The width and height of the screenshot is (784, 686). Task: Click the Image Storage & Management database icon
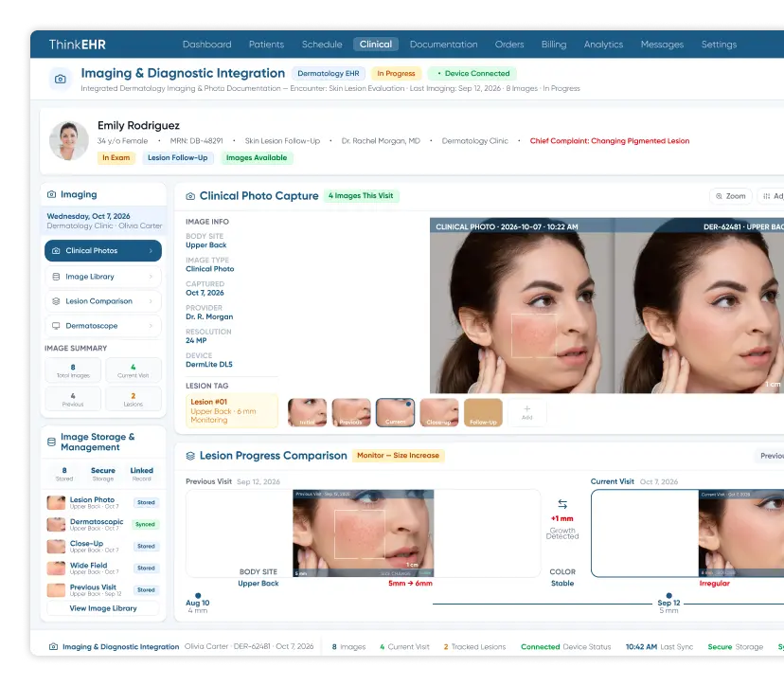coord(51,442)
